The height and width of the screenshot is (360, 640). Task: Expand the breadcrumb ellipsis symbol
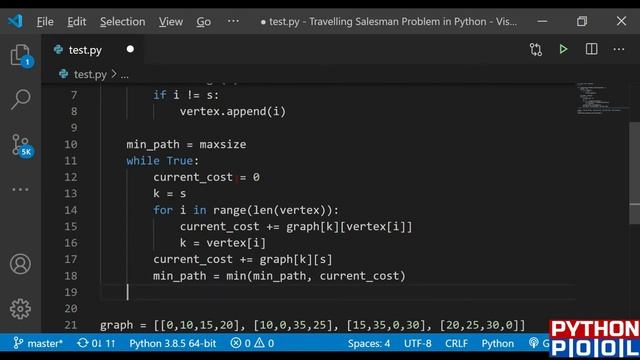(x=124, y=76)
